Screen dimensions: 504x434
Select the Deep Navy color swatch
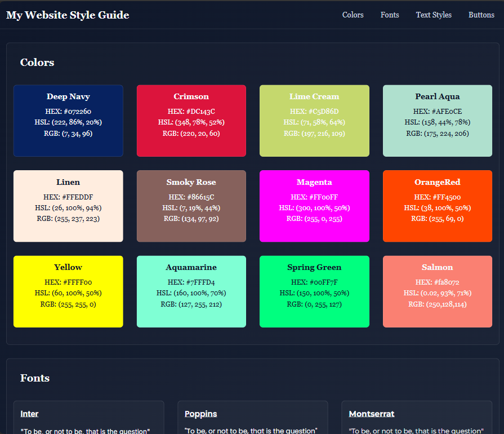(68, 121)
